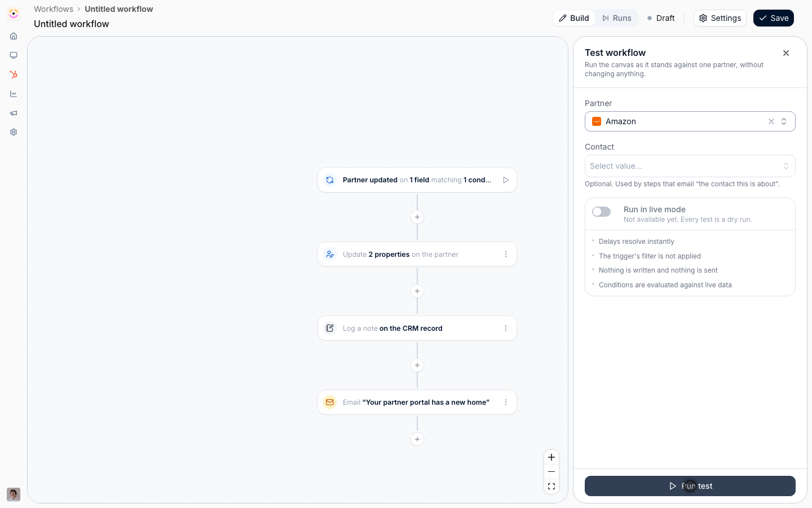The width and height of the screenshot is (812, 508).
Task: Clear the Amazon partner selection
Action: pos(771,121)
